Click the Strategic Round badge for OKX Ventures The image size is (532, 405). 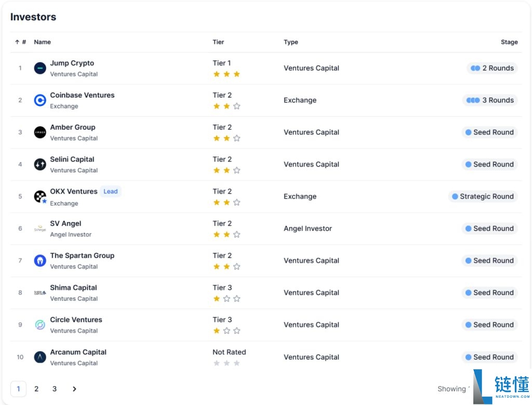click(x=483, y=196)
